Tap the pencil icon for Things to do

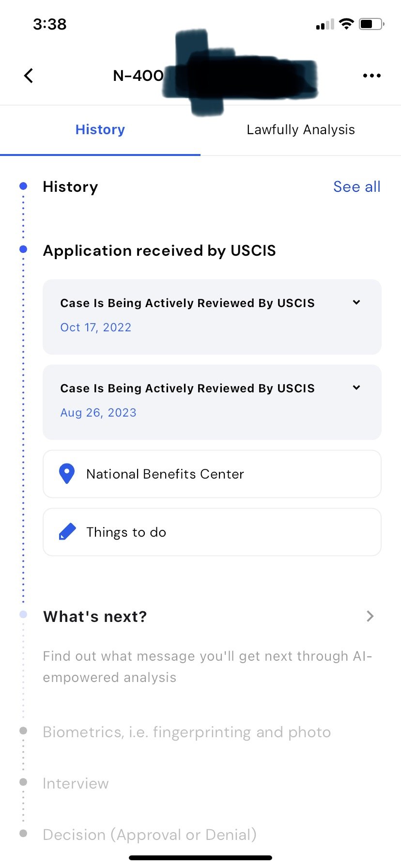pos(67,532)
